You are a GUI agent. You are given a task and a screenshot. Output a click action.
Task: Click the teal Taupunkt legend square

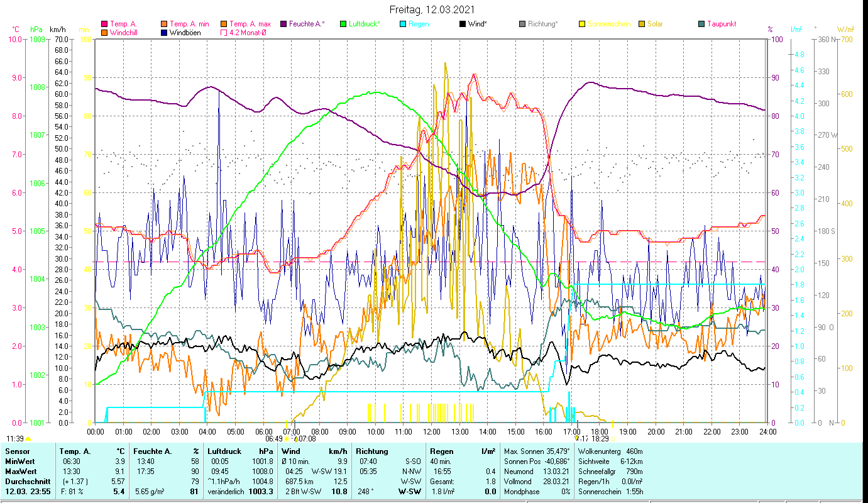point(701,25)
